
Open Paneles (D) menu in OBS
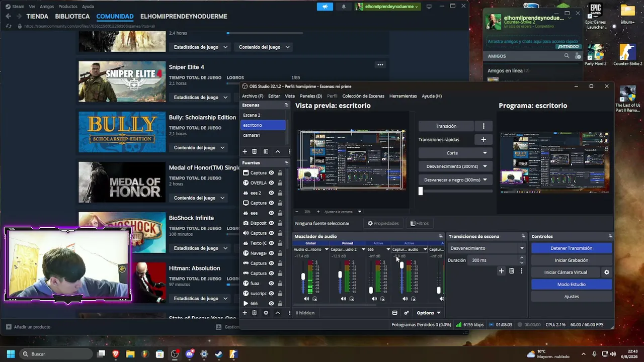tap(311, 96)
